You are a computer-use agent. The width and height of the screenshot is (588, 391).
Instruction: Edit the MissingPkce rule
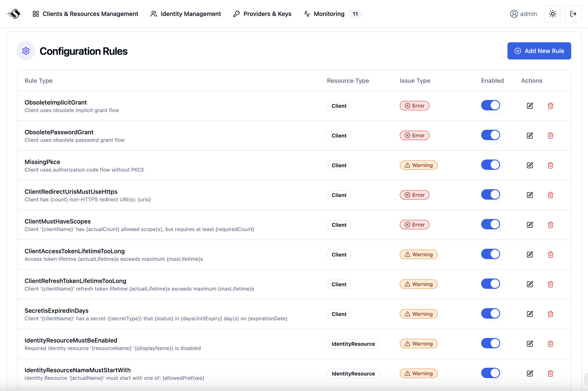pyautogui.click(x=530, y=165)
